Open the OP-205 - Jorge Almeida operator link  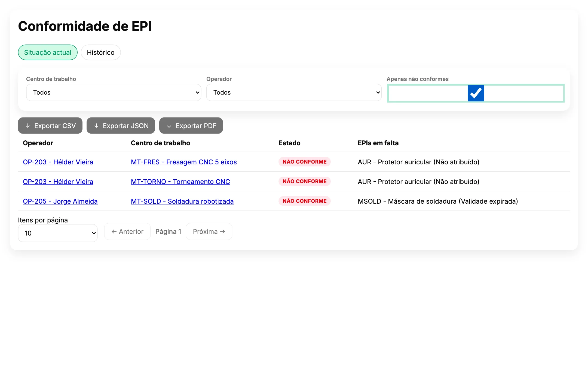click(x=60, y=201)
